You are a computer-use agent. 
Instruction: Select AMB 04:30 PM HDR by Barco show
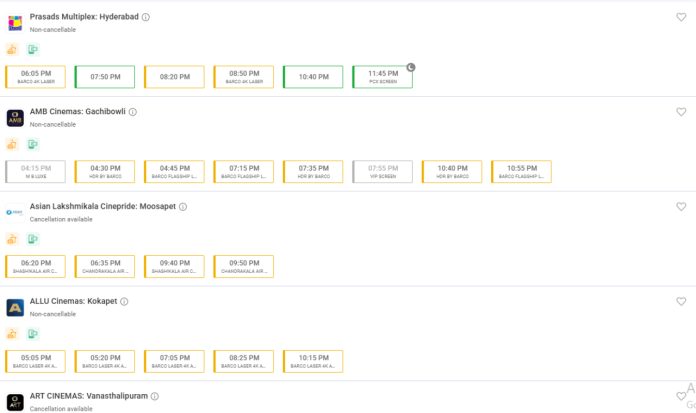click(105, 171)
